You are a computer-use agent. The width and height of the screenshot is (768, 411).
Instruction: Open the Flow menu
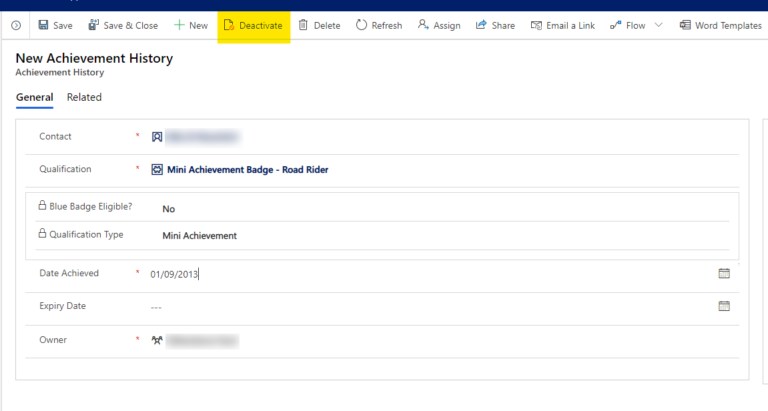[x=628, y=25]
